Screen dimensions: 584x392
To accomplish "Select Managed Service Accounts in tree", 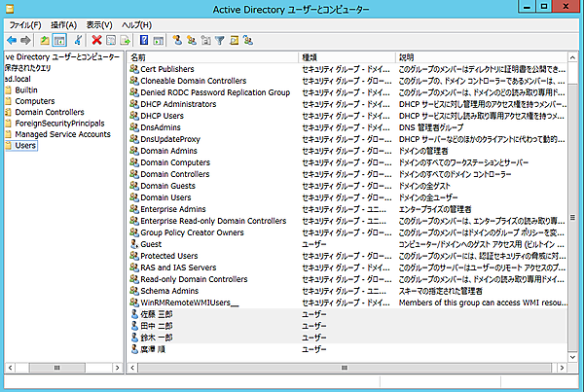I will click(62, 134).
